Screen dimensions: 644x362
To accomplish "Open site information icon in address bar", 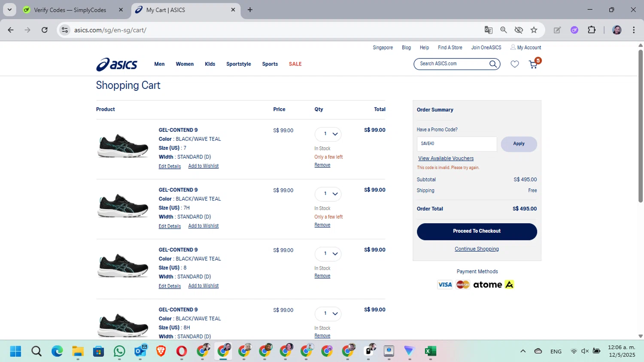I will [65, 30].
